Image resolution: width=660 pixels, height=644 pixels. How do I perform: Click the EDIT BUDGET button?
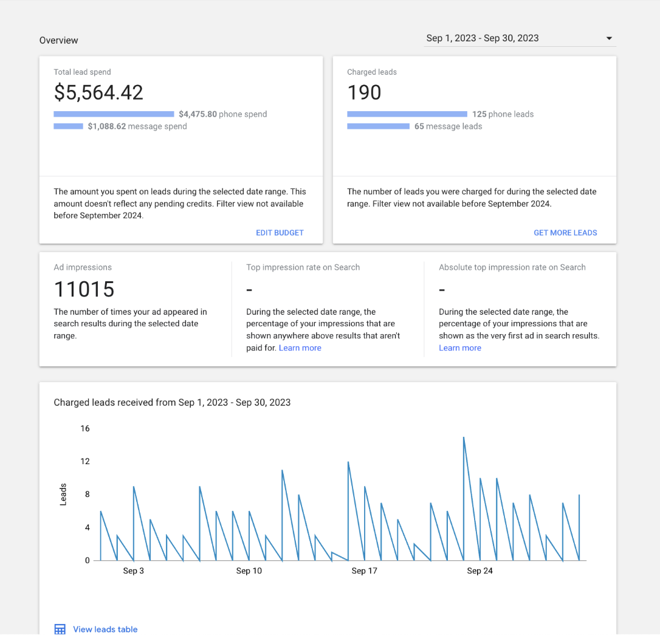[x=280, y=233]
